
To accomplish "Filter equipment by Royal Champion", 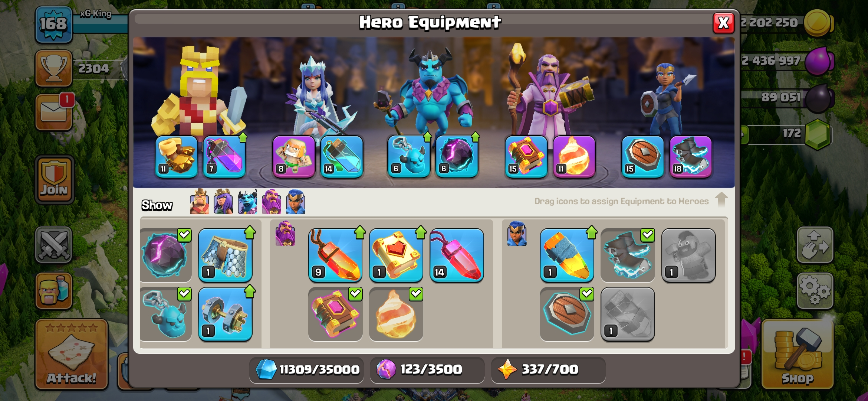I will tap(296, 202).
